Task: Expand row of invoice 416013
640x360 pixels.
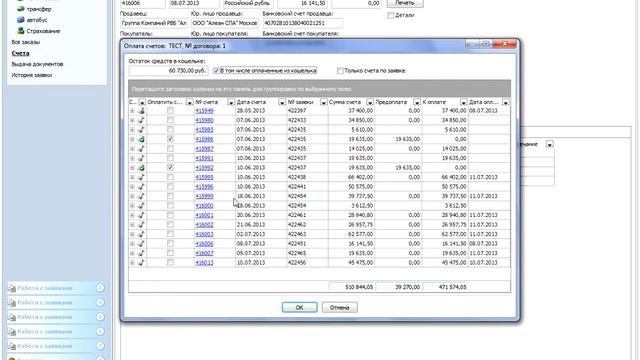Action: (x=132, y=262)
